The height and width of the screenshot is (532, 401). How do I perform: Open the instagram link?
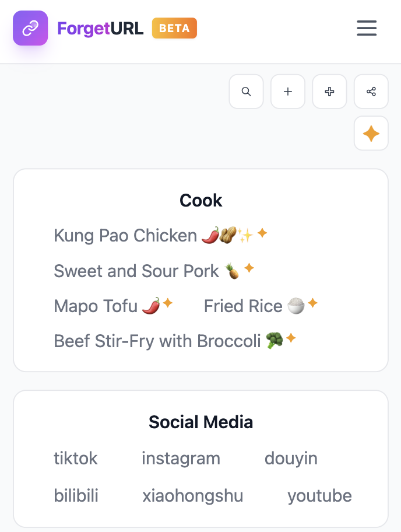[x=181, y=459]
